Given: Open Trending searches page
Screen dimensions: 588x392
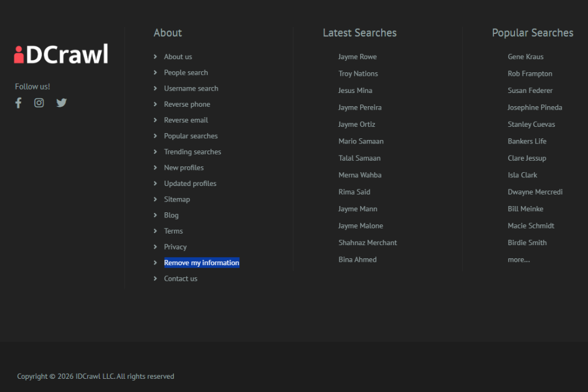Looking at the screenshot, I should 192,152.
